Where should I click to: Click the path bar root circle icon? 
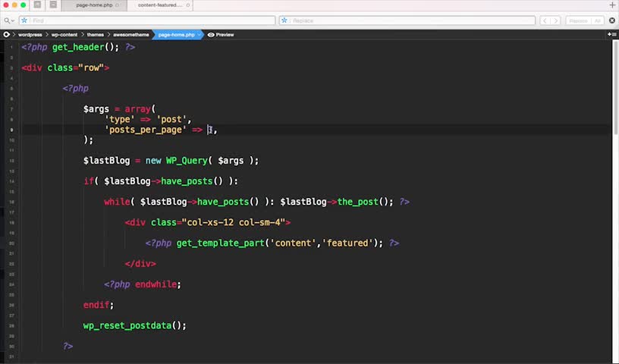click(6, 35)
